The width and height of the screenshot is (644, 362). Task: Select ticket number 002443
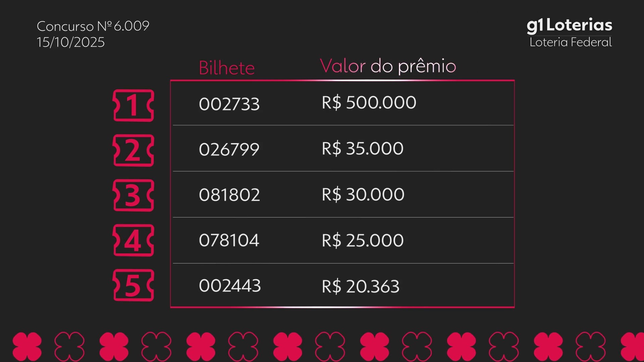pos(230,286)
